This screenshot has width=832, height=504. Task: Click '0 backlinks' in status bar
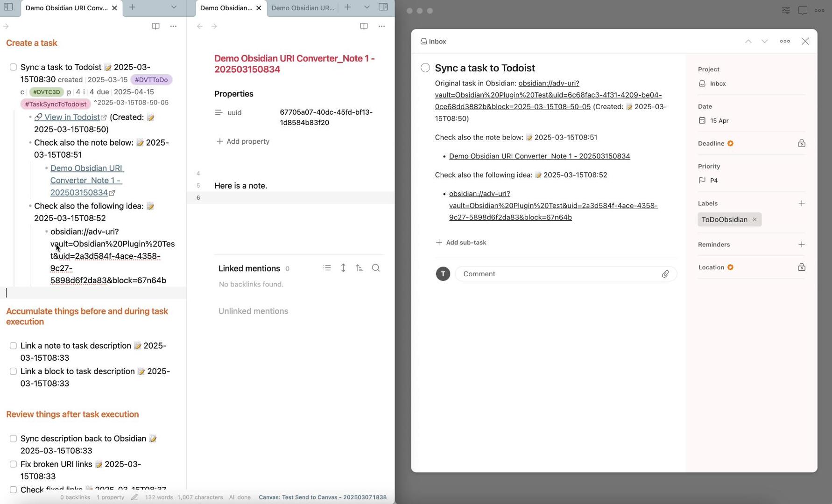[x=75, y=497]
